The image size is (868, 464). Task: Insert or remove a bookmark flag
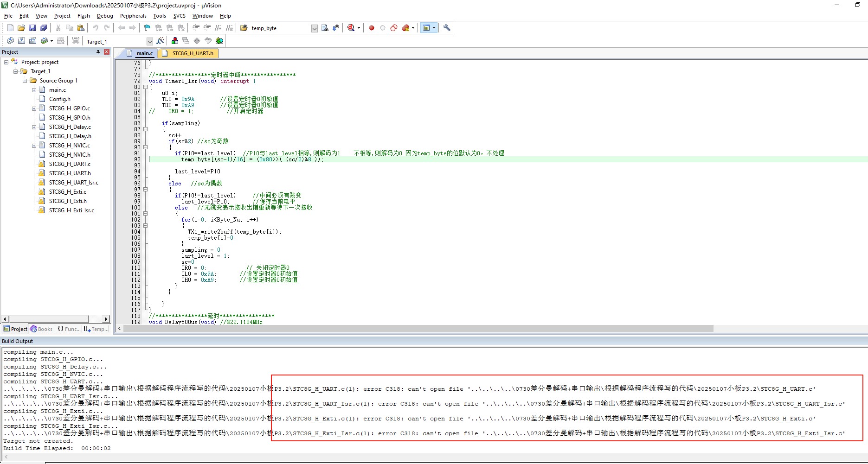pyautogui.click(x=147, y=28)
